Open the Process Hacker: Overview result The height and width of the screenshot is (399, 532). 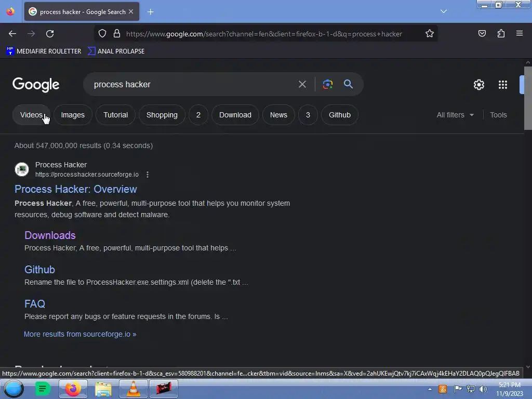(76, 189)
